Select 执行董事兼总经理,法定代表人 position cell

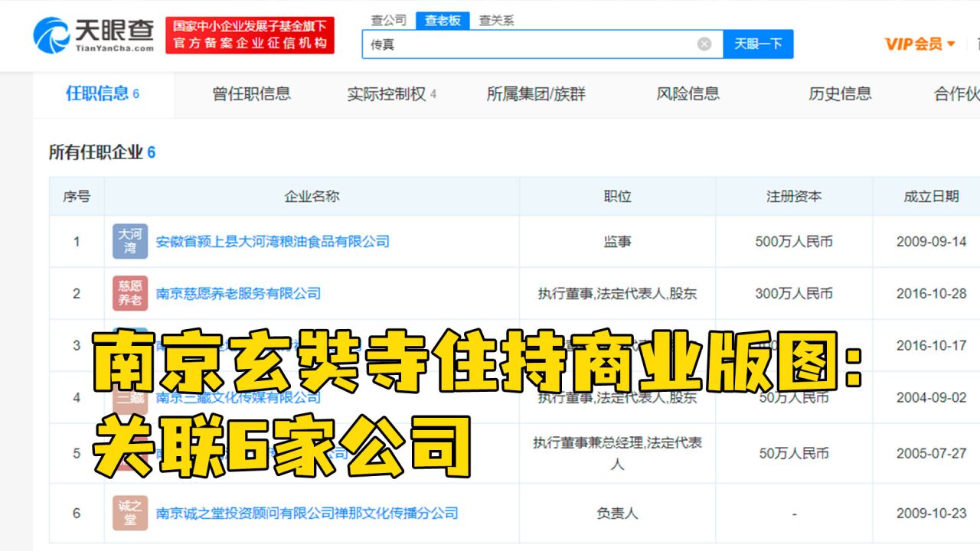617,453
